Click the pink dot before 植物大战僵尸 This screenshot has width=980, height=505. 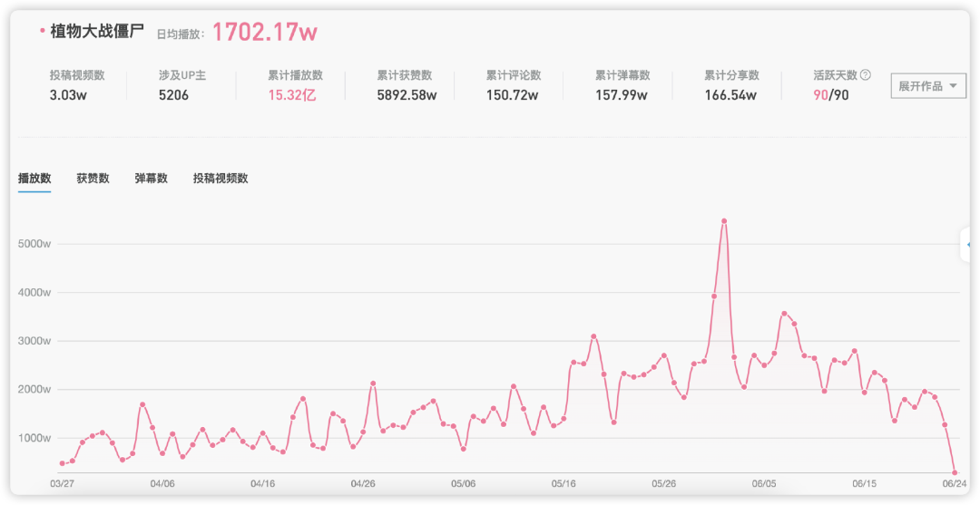(x=42, y=31)
